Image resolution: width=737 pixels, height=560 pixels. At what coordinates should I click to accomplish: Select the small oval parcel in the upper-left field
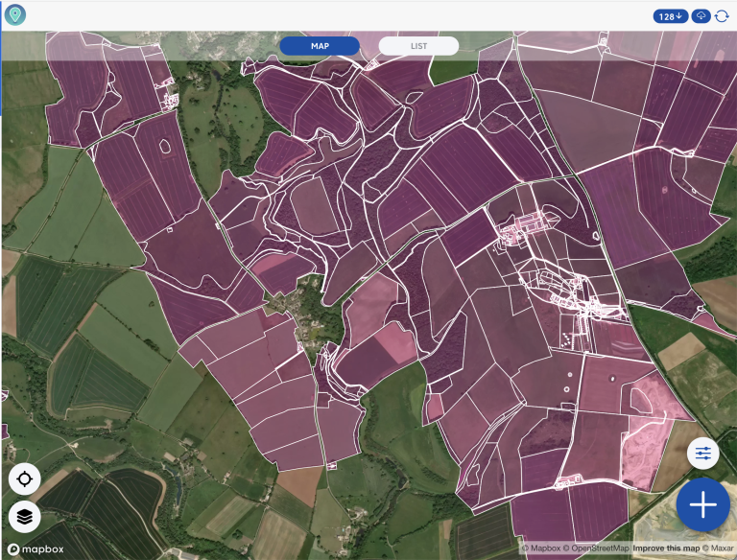tap(164, 148)
